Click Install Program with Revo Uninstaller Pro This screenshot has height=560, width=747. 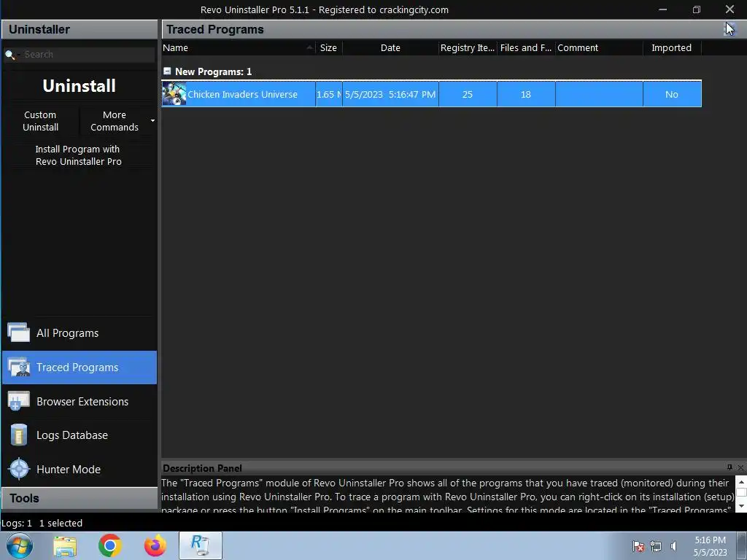click(x=79, y=155)
